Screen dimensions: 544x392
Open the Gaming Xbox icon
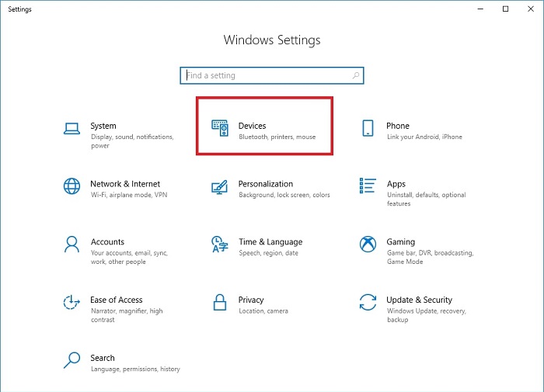click(x=368, y=245)
